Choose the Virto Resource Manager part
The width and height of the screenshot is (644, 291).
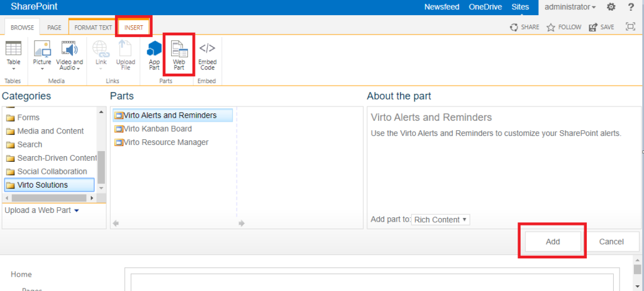pos(162,142)
